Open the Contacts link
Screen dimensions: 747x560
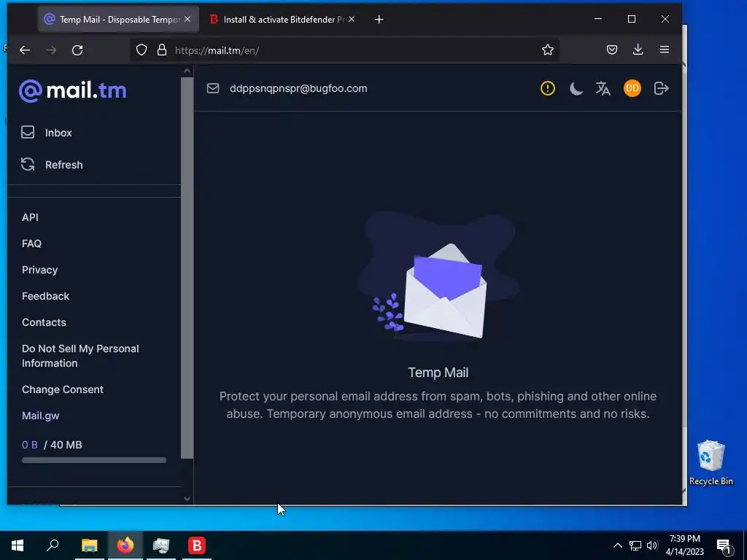click(44, 322)
